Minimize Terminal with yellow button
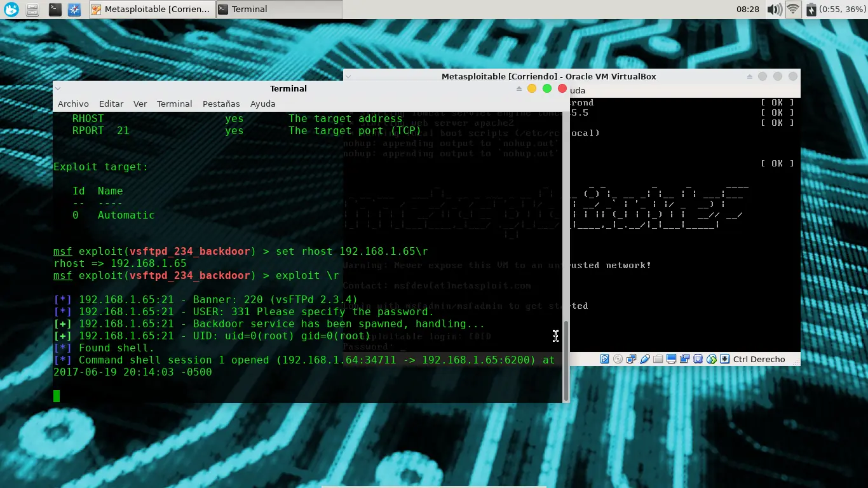Viewport: 868px width, 488px height. 532,88
